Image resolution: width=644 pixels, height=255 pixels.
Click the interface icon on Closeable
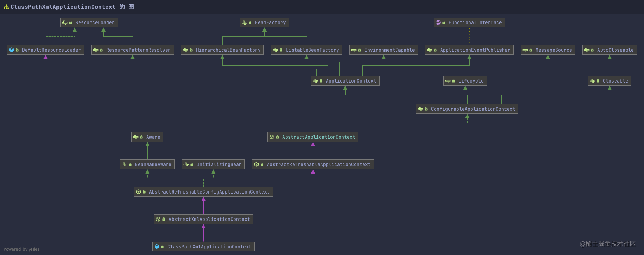tap(592, 81)
